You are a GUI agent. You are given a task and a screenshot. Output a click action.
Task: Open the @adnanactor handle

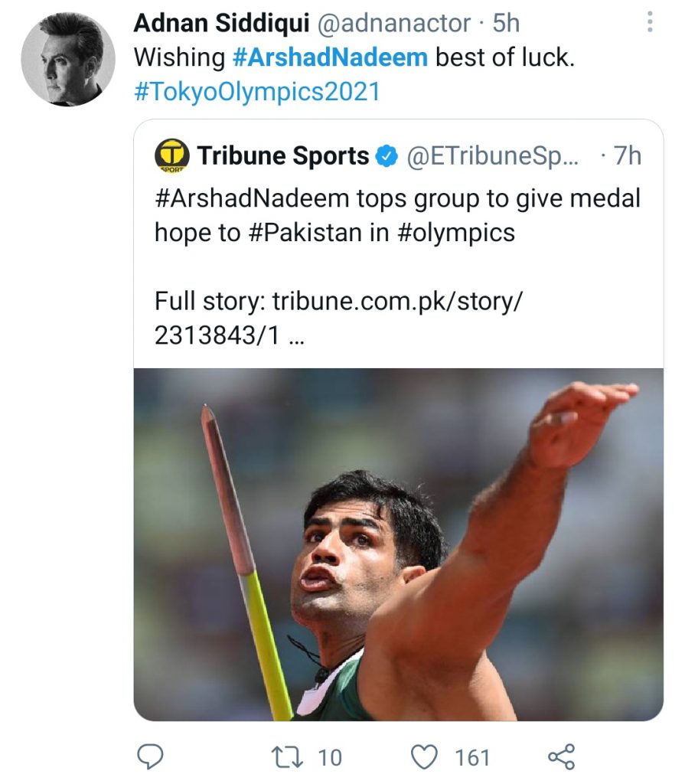click(x=393, y=24)
